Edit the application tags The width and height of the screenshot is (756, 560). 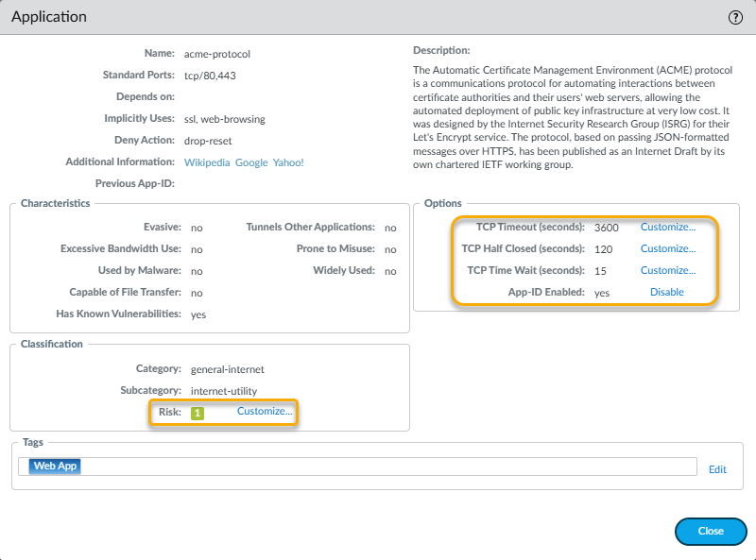click(x=717, y=469)
